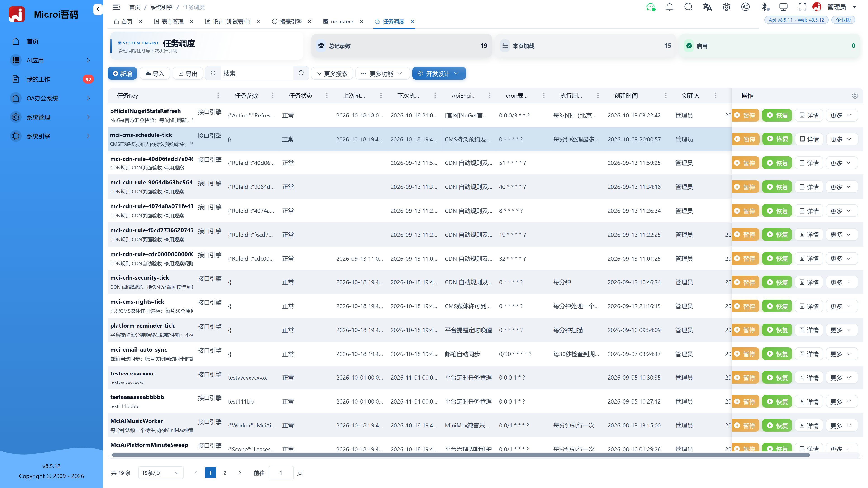Open the 更多功能 dropdown
Image resolution: width=868 pixels, height=488 pixels.
click(382, 74)
